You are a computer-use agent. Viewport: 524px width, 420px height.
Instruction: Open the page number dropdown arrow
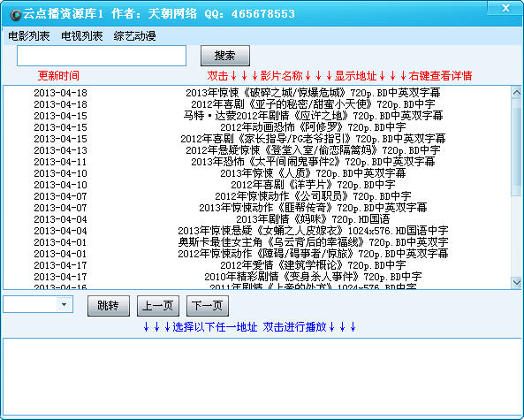64,304
